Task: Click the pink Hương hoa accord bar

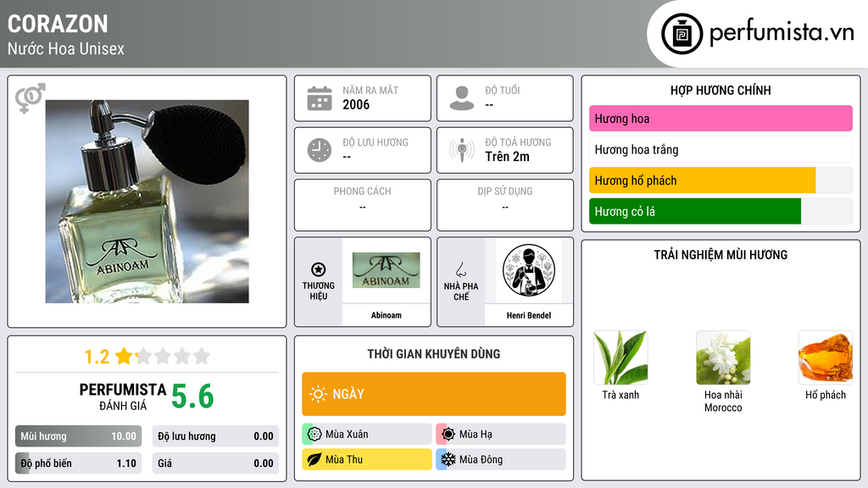Action: pos(721,119)
